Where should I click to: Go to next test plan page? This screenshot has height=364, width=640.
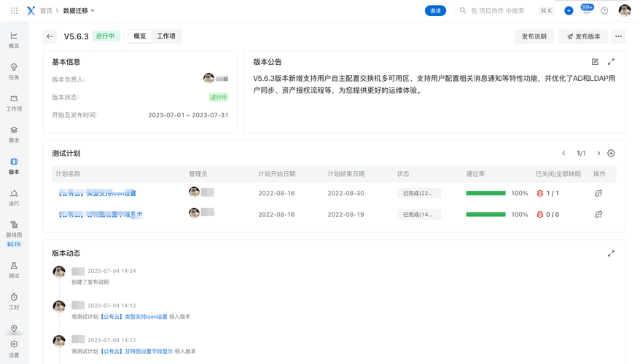pos(598,154)
